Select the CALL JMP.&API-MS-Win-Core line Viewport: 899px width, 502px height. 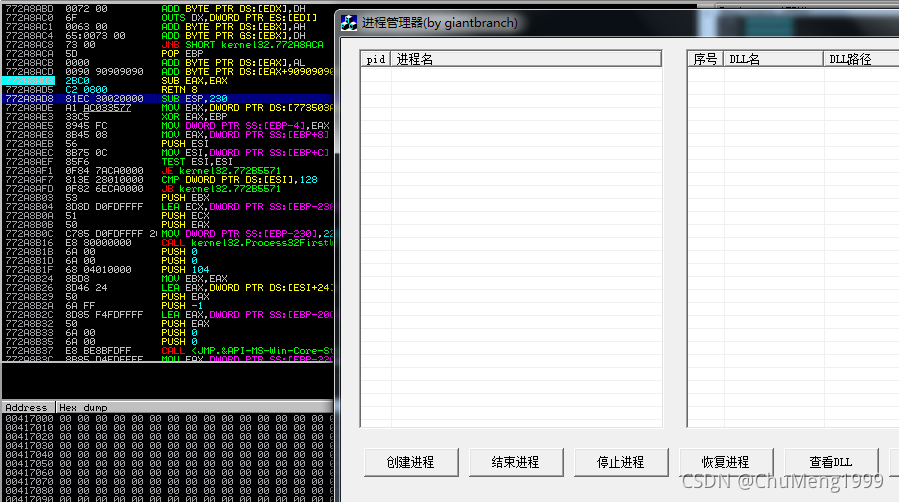[x=167, y=351]
